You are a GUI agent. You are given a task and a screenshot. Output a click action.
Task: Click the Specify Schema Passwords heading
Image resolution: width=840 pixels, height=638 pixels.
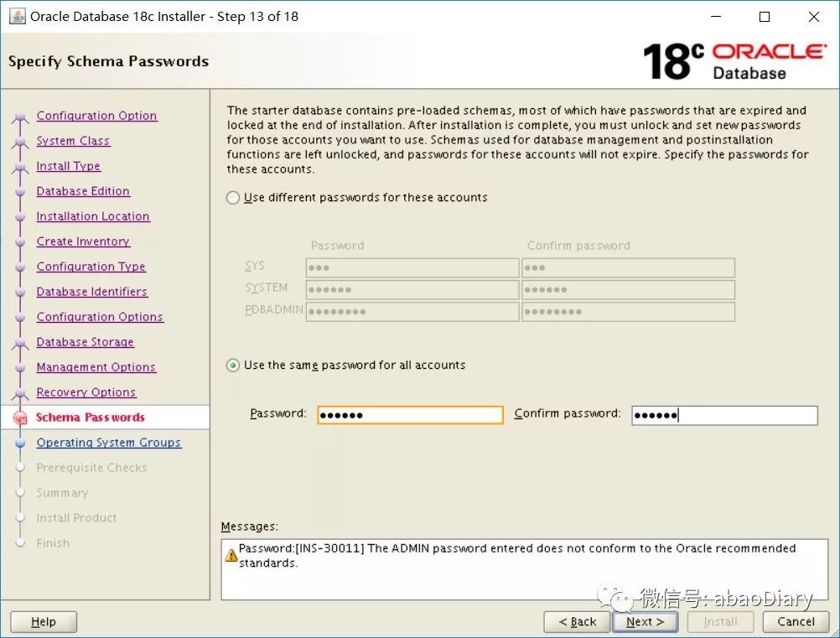point(109,61)
